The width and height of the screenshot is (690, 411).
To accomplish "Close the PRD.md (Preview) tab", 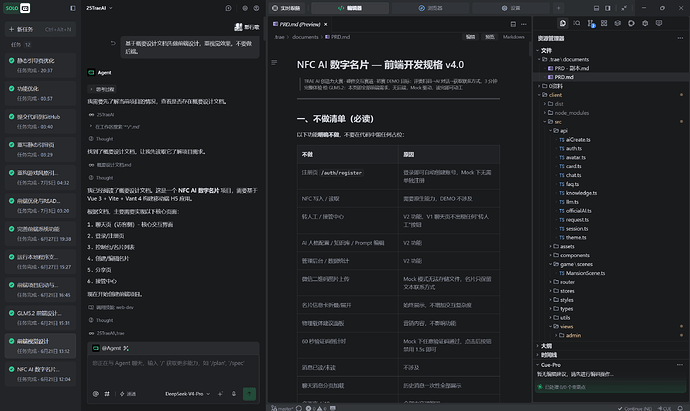I will pyautogui.click(x=326, y=24).
